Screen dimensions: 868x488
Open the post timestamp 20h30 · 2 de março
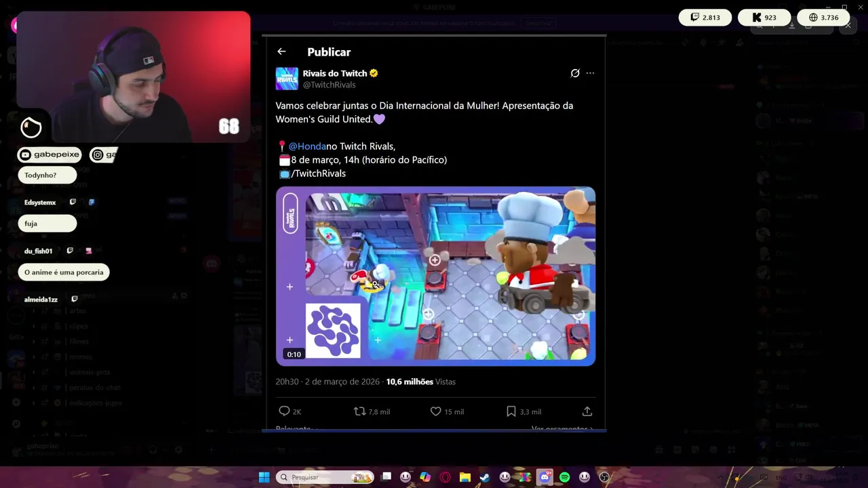click(328, 382)
